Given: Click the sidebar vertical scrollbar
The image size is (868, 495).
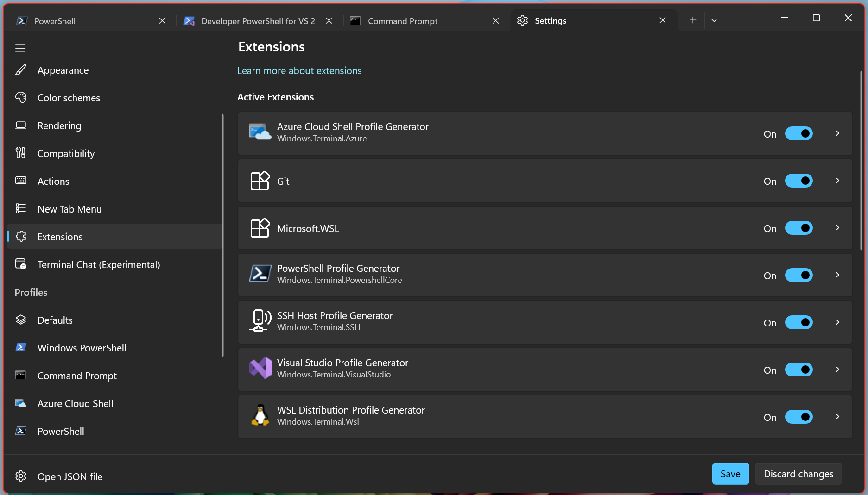Looking at the screenshot, I should tap(223, 235).
